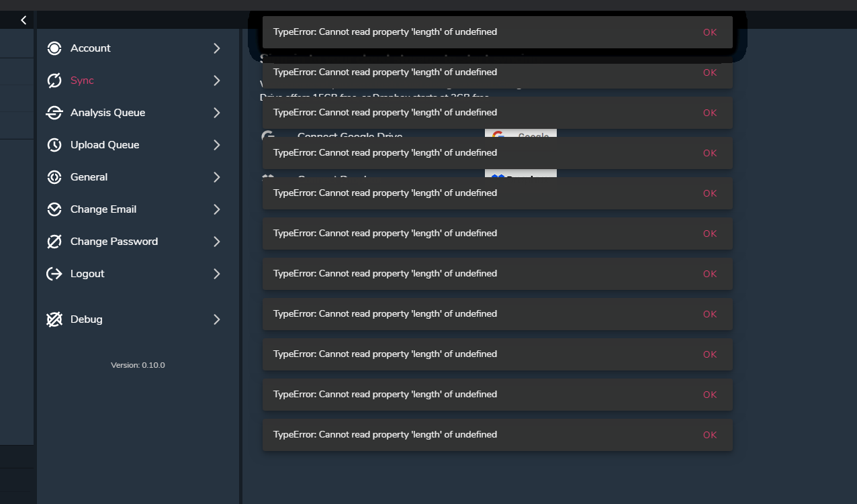The width and height of the screenshot is (857, 504).
Task: Choose the Logout menu label
Action: (87, 274)
